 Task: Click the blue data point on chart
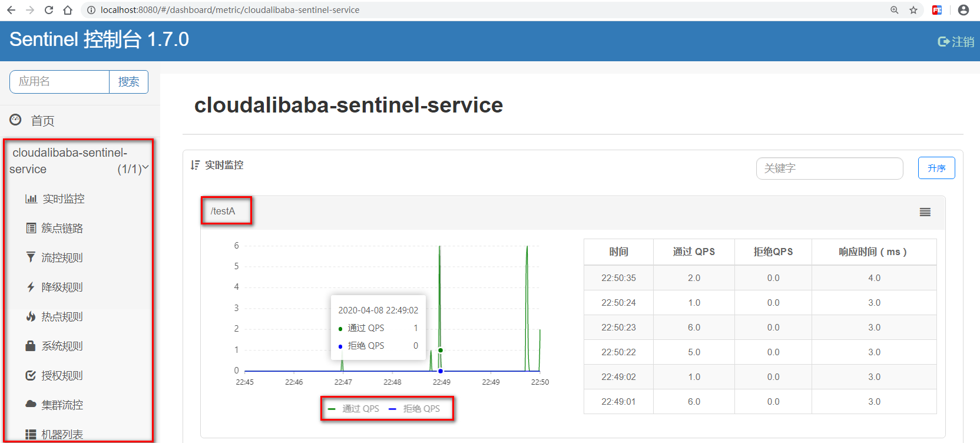441,371
